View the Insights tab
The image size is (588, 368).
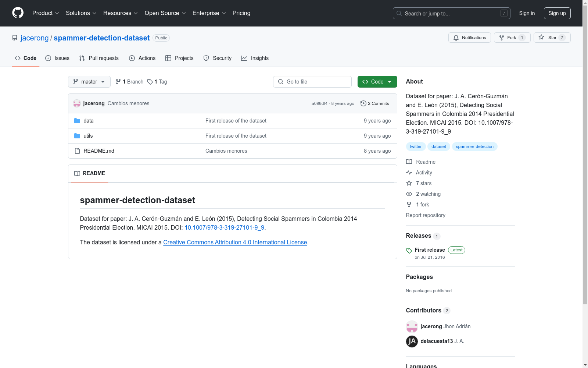point(255,58)
